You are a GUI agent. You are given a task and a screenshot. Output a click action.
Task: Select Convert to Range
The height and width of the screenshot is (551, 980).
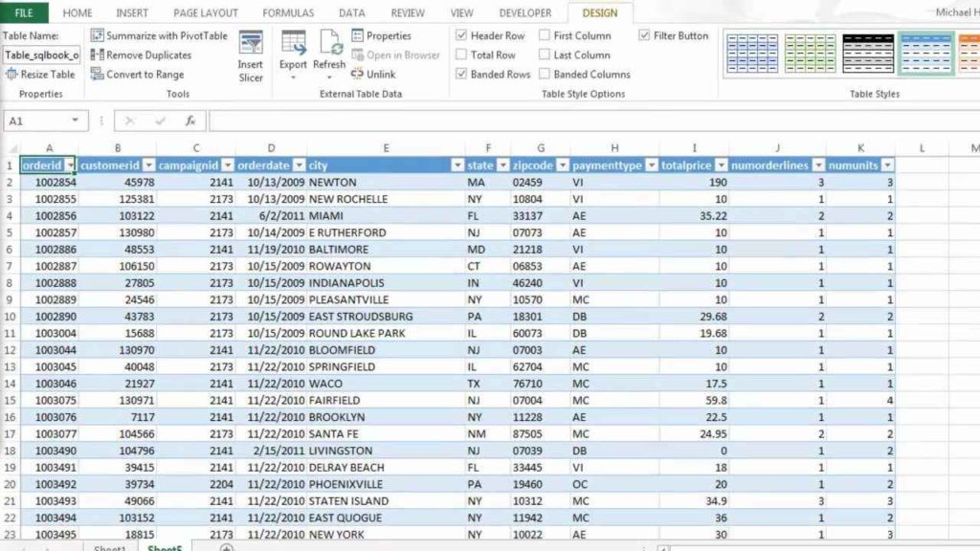click(x=96, y=75)
